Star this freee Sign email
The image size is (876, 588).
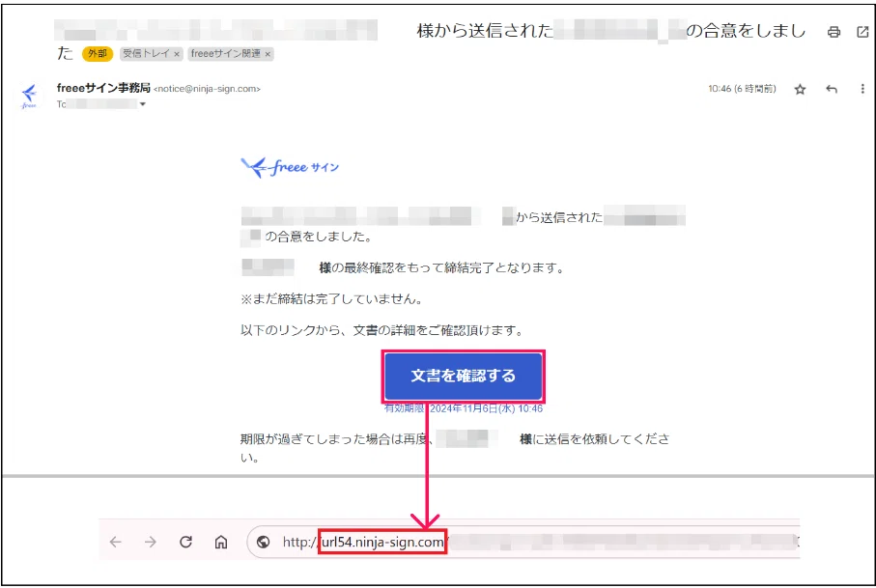(x=800, y=90)
